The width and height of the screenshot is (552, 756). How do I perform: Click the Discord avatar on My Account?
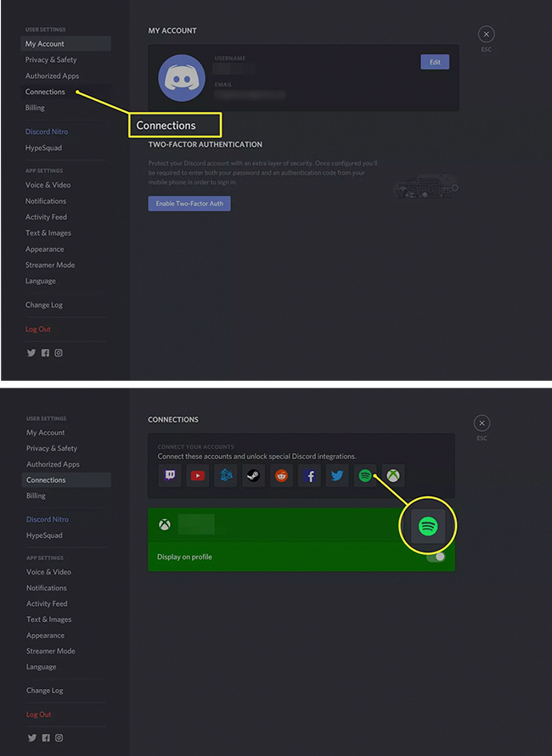[182, 77]
